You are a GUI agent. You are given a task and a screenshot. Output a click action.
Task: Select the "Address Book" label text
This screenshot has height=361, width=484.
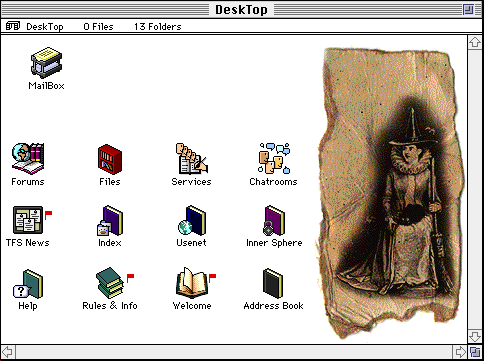point(273,306)
